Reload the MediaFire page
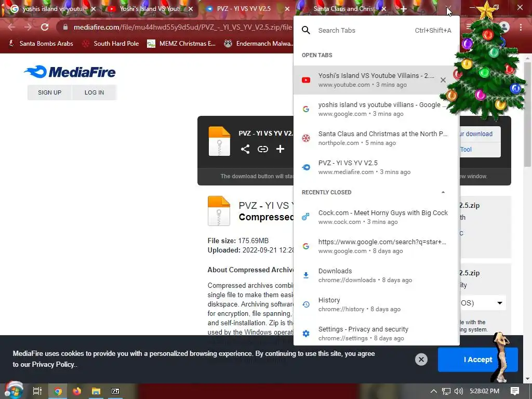The height and width of the screenshot is (399, 532). [x=45, y=27]
